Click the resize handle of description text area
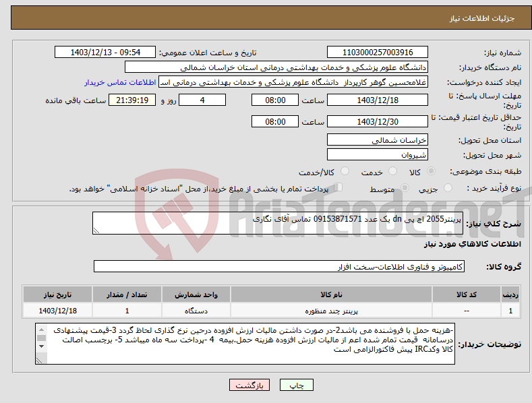This screenshot has height=403, width=532. [96, 230]
